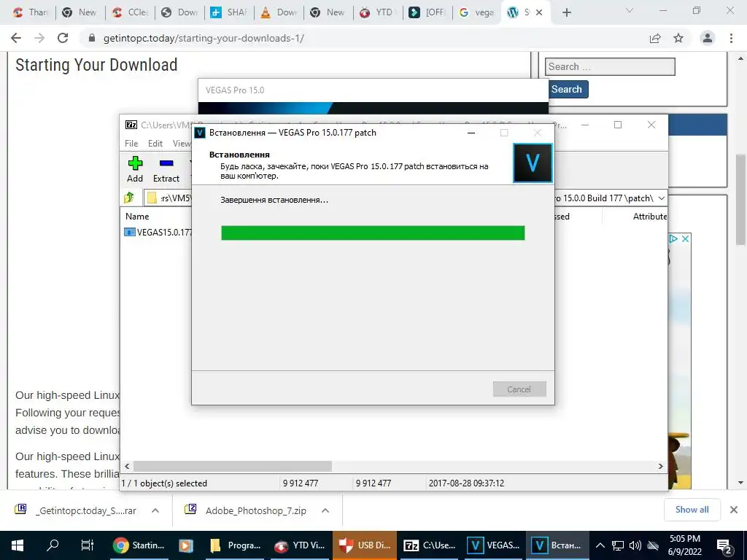Click Show all downloads

click(692, 510)
